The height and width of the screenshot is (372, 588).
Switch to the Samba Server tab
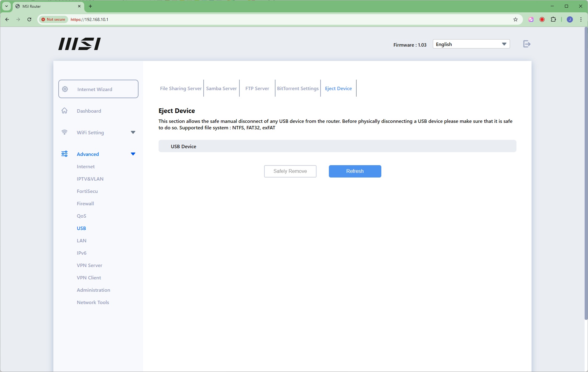[x=221, y=89]
